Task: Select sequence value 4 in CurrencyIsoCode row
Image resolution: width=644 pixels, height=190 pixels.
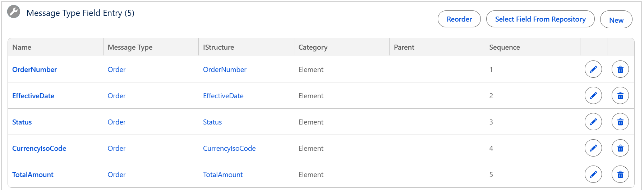Action: (491, 148)
